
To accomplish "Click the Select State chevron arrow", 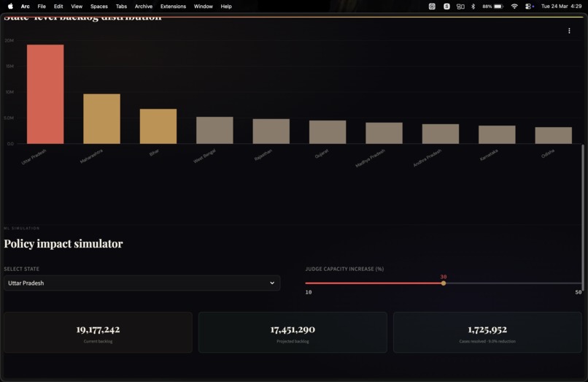I will tap(272, 283).
